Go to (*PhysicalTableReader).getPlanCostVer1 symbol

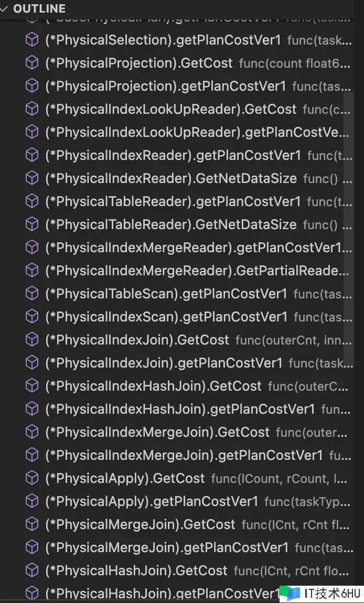[x=173, y=201]
